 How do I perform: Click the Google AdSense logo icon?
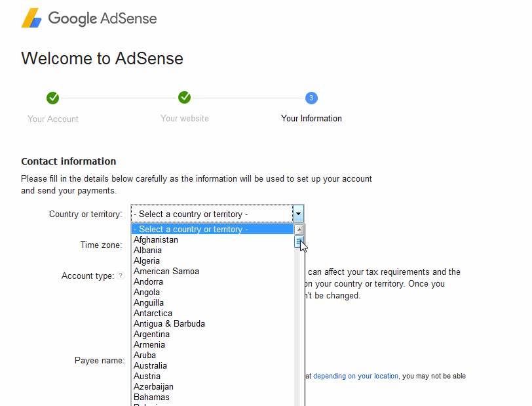[31, 18]
